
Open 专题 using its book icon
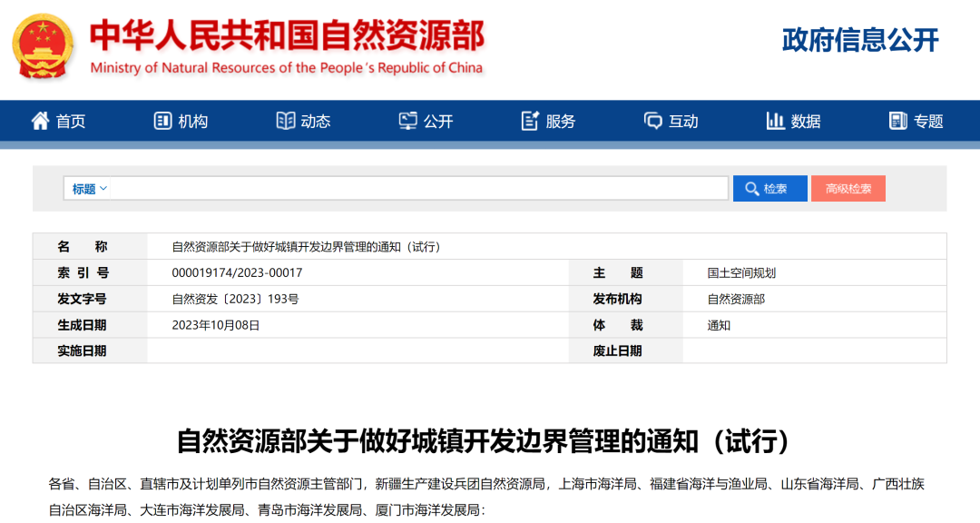click(898, 119)
